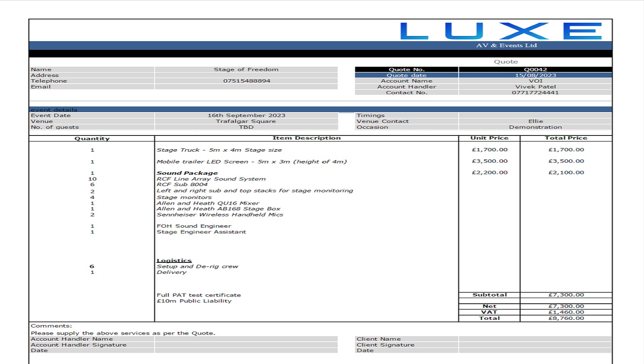Click the £10m Public Liability text

pyautogui.click(x=194, y=301)
